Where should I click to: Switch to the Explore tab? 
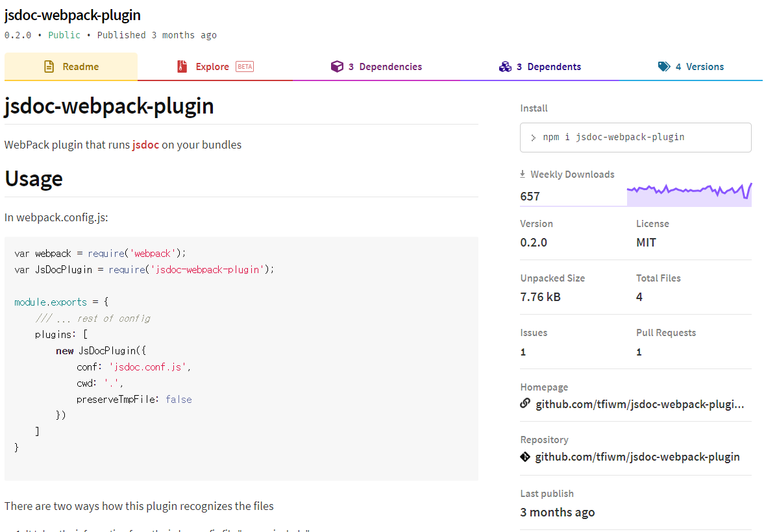coord(215,66)
